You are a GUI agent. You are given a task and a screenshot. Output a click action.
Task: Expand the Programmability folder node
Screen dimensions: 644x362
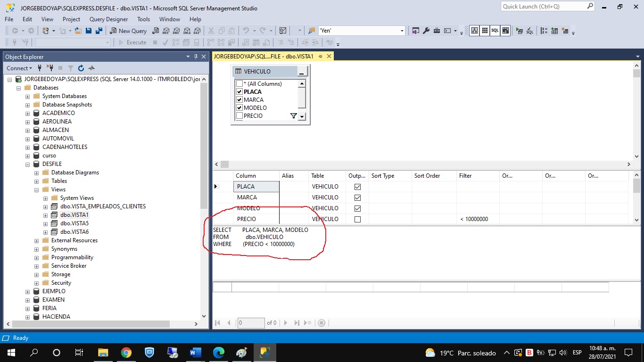[x=36, y=258]
